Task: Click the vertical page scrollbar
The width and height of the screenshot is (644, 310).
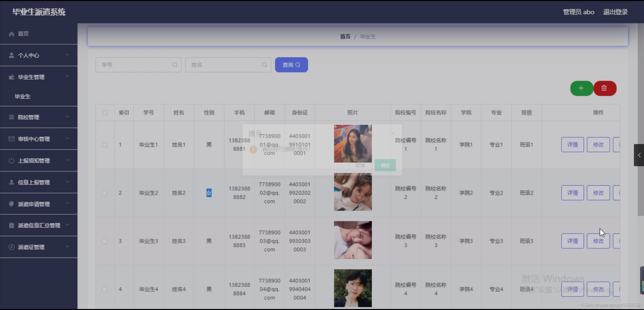Action: click(641, 120)
